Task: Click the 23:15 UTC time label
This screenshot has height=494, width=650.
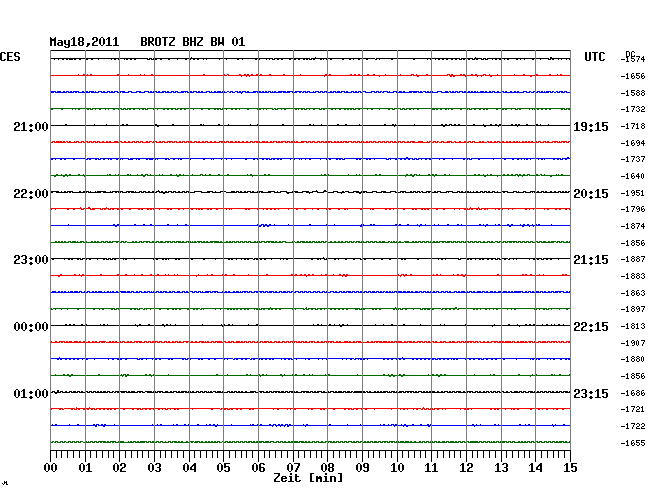Action: click(590, 393)
